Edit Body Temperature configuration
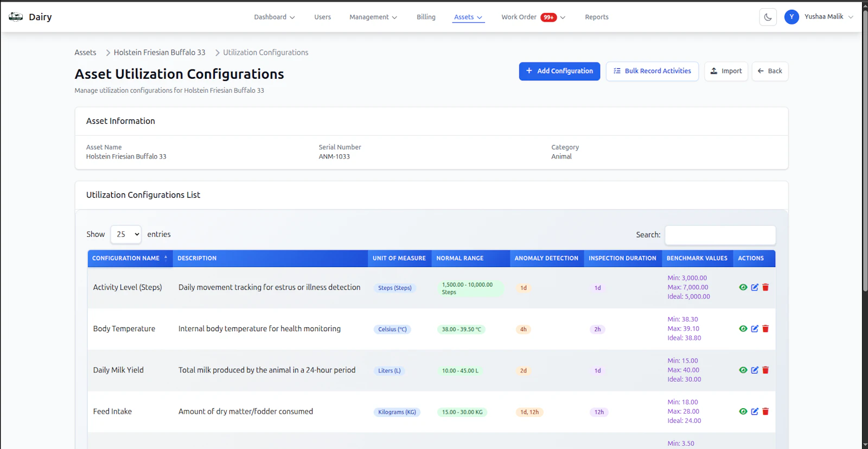The image size is (868, 449). click(x=755, y=328)
